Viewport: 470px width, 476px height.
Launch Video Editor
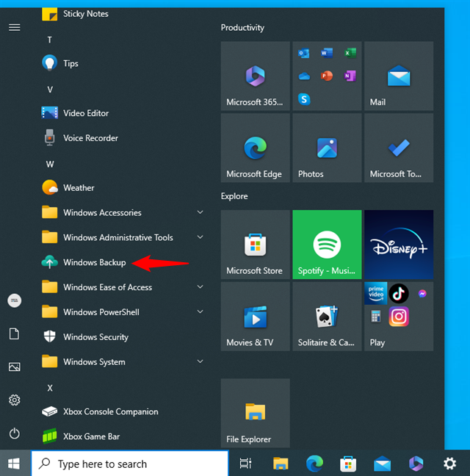coord(121,113)
